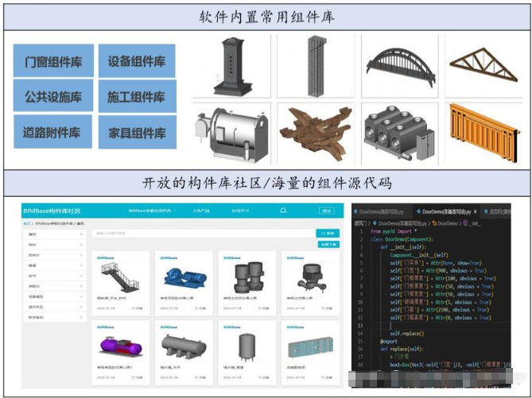This screenshot has height=398, width=532.
Task: Switch to the 上传产品 nav item
Action: [x=201, y=211]
